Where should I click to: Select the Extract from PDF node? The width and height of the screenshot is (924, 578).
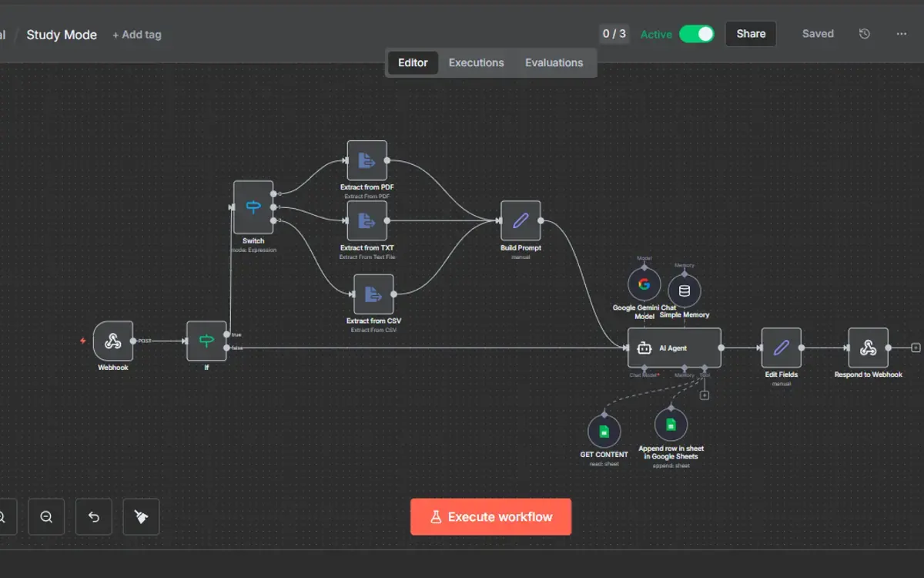pyautogui.click(x=367, y=160)
